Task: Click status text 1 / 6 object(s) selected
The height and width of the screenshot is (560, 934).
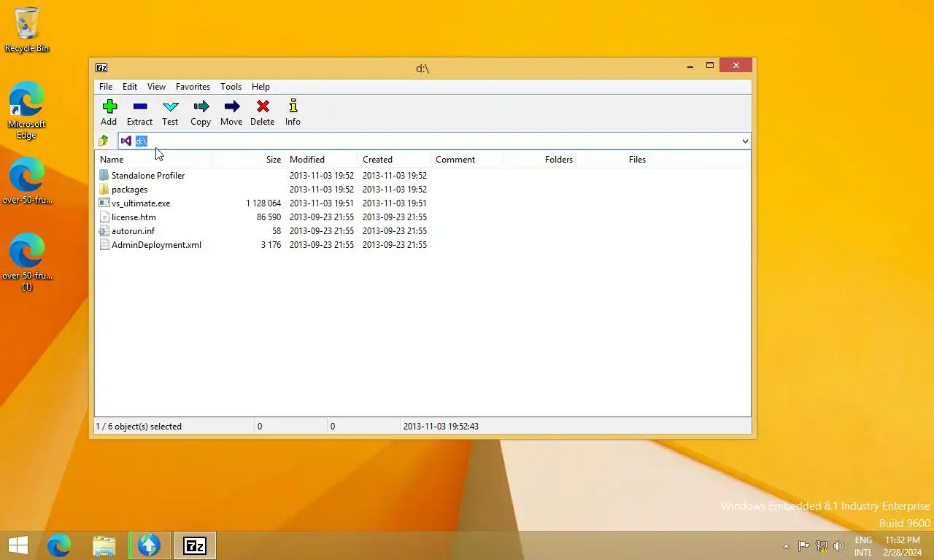Action: 139,427
